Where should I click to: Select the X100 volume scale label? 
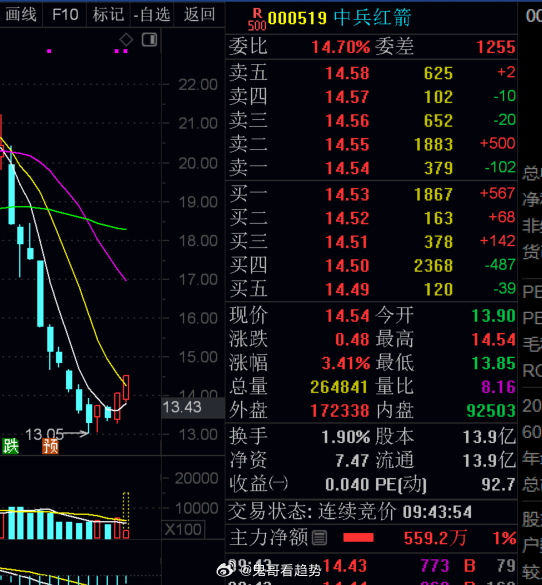click(183, 529)
